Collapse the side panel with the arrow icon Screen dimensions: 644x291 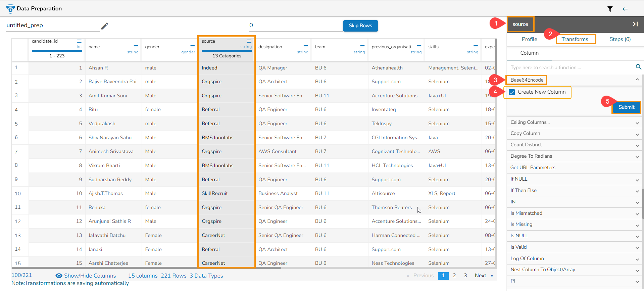[635, 24]
